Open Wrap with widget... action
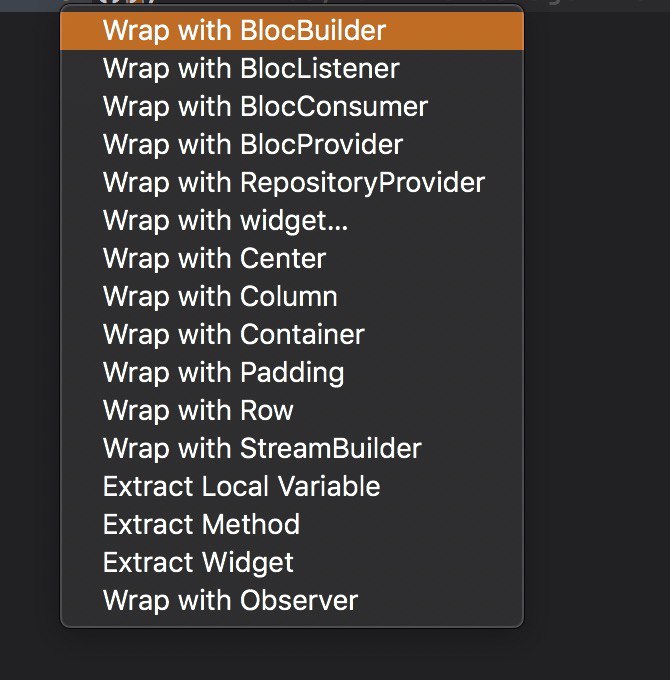Screen dimensions: 670x680 point(292,221)
